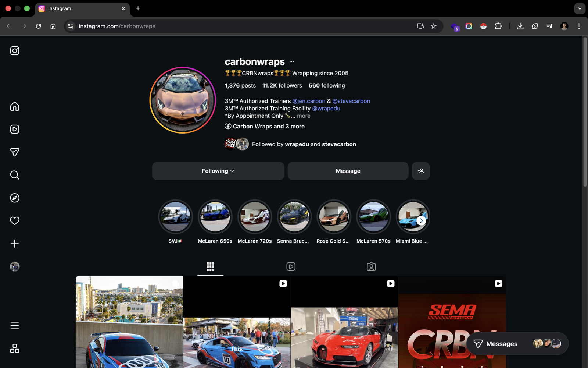Open the media controls icon in toolbar

[549, 26]
